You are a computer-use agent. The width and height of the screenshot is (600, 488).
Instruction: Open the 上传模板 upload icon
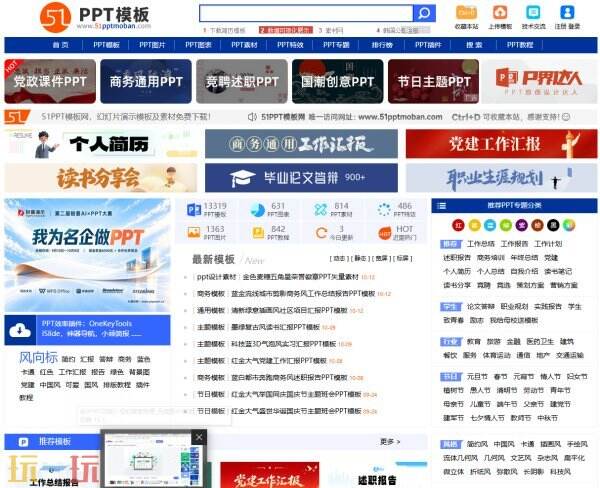[x=500, y=12]
